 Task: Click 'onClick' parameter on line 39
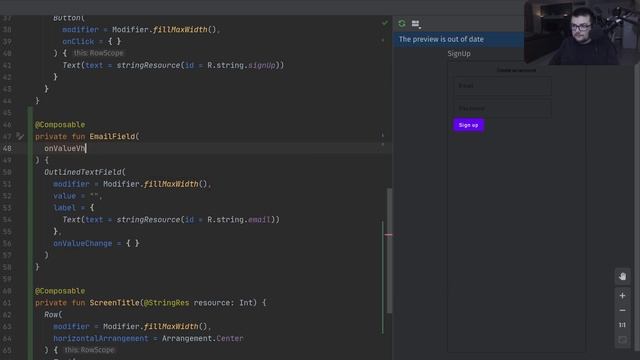tap(78, 41)
